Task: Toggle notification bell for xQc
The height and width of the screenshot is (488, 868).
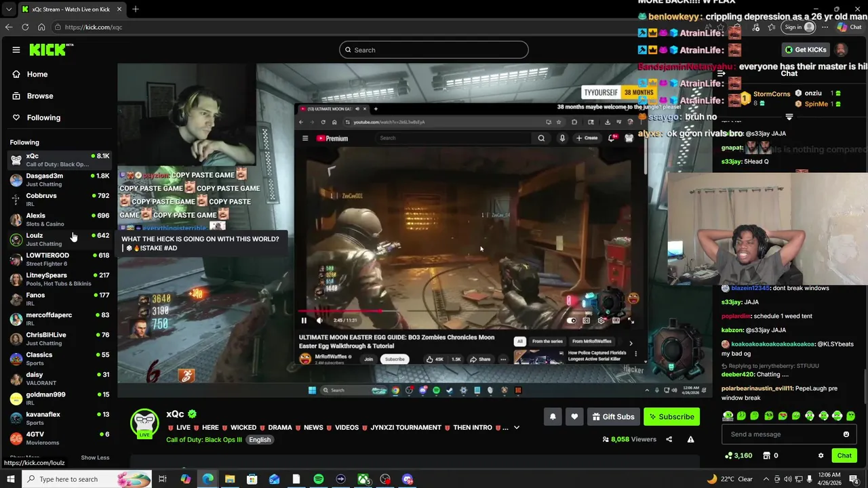Action: 553,417
